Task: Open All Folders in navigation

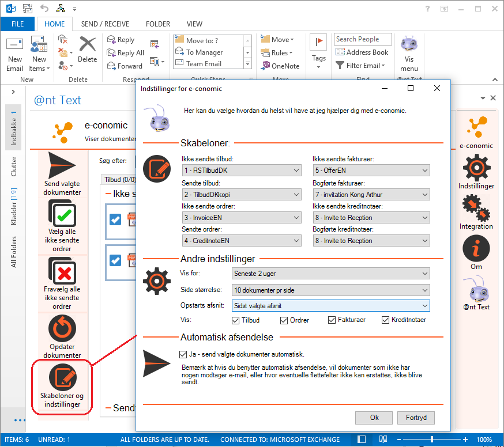Action: point(13,252)
